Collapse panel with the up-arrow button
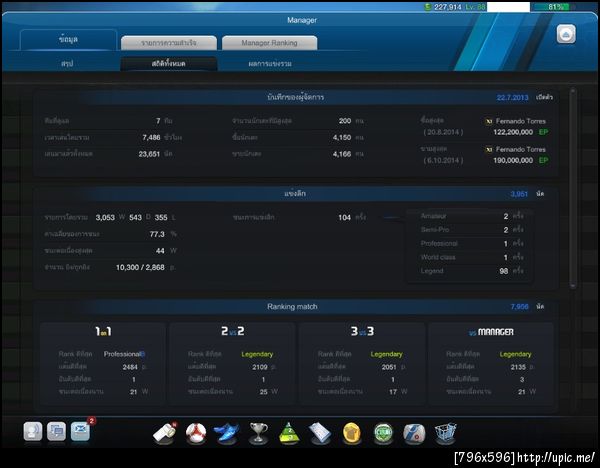The image size is (600, 468). [566, 34]
